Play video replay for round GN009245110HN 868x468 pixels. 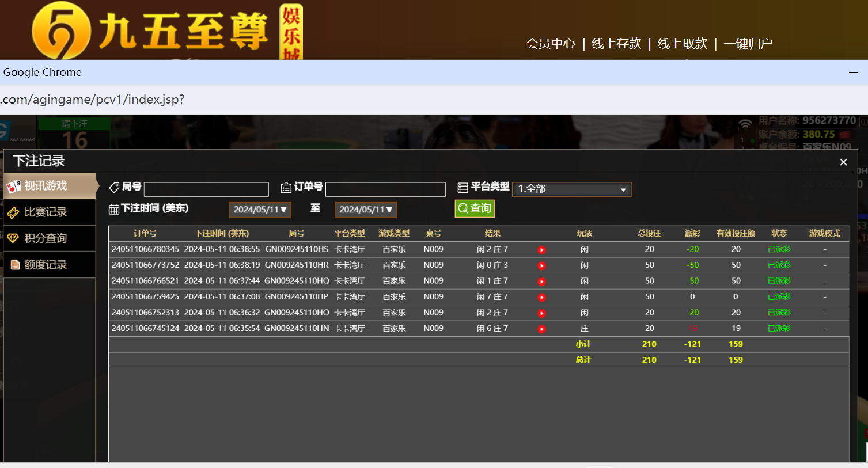[541, 329]
